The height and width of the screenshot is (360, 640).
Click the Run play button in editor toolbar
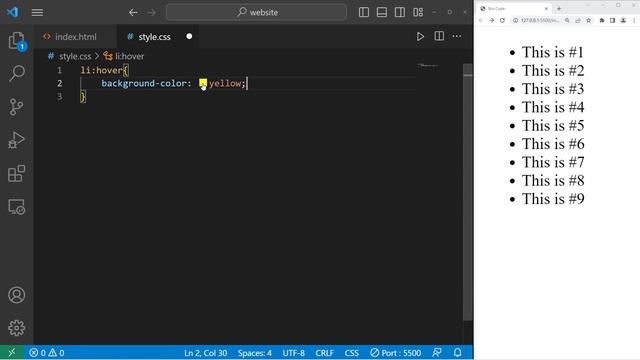420,37
